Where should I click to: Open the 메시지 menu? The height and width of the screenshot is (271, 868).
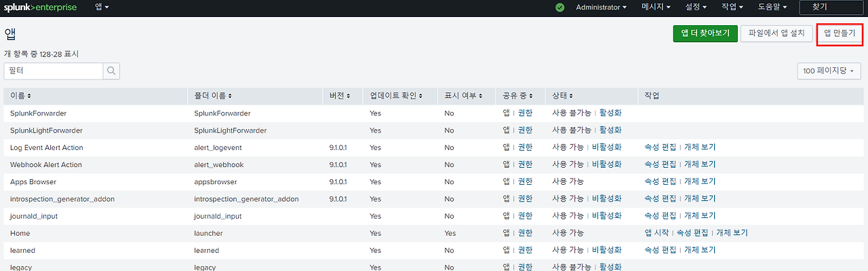tap(656, 7)
